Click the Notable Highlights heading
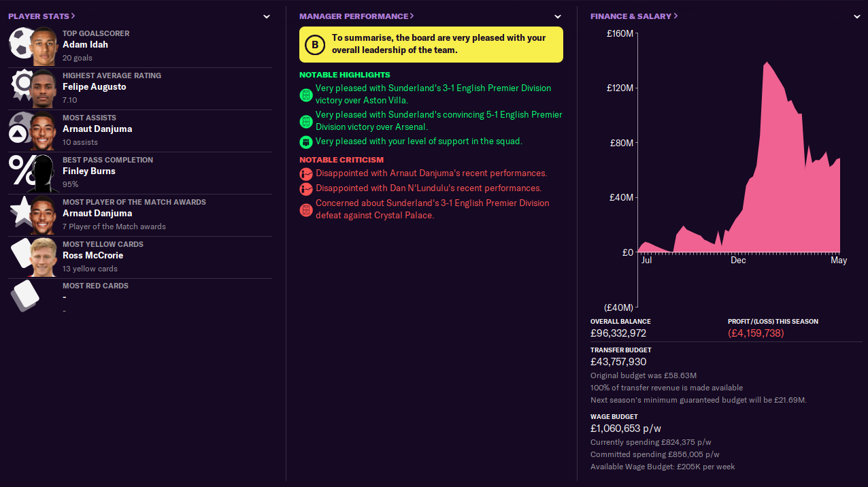868x487 pixels. (345, 75)
